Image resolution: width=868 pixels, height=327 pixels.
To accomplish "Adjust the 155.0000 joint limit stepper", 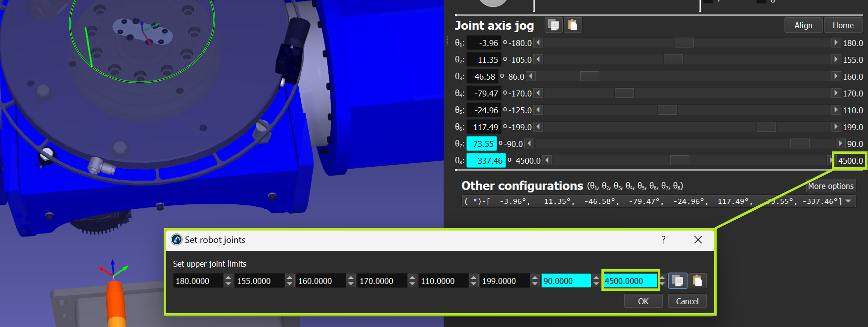I will coord(289,281).
